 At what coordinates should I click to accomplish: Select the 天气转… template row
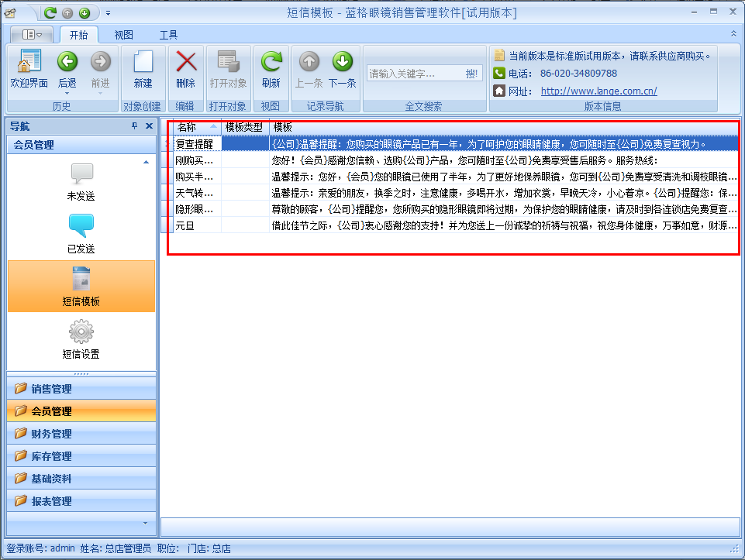tap(451, 193)
